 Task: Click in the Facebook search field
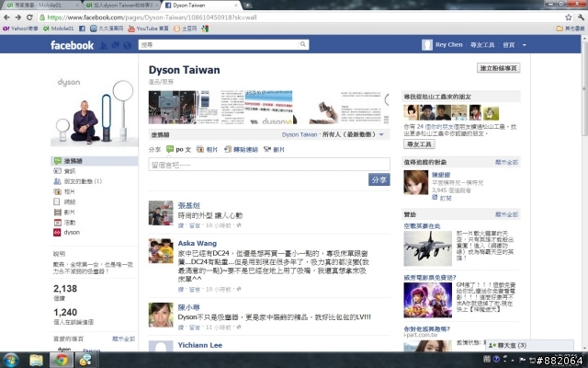219,45
